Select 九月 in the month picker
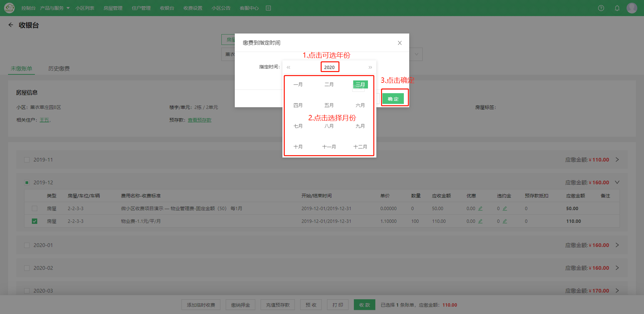644x314 pixels. (x=360, y=126)
